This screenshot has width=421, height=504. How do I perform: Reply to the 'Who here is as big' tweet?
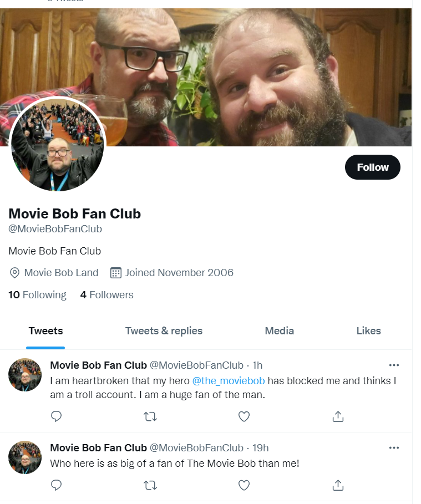(x=56, y=485)
